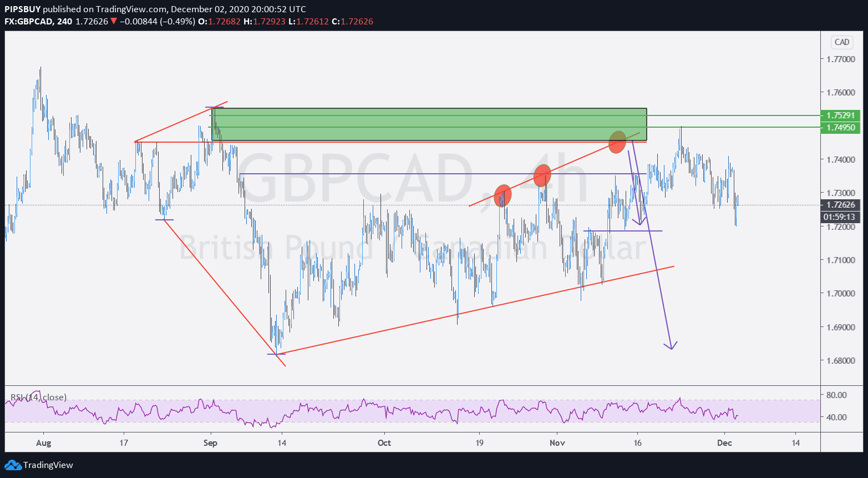Click the RSI 80.00 scale label
The width and height of the screenshot is (868, 478).
click(x=836, y=395)
